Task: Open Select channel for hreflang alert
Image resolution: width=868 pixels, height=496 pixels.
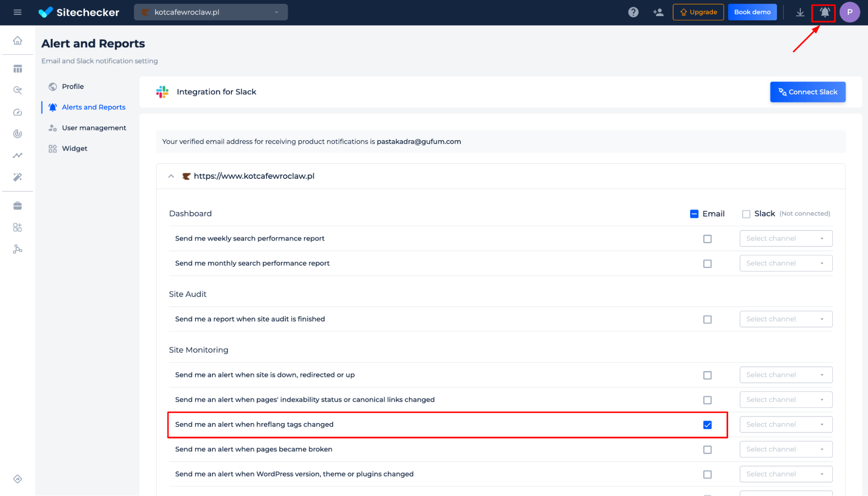Action: click(x=786, y=424)
